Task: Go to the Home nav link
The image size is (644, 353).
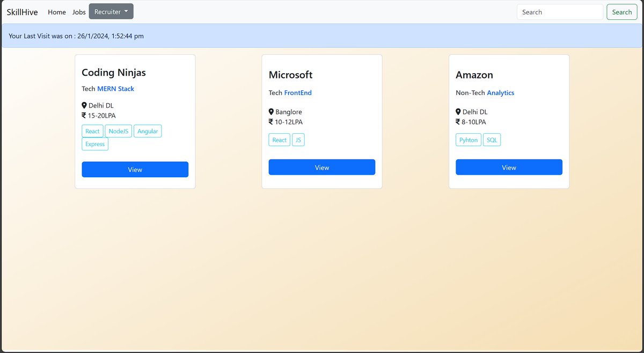Action: 57,12
